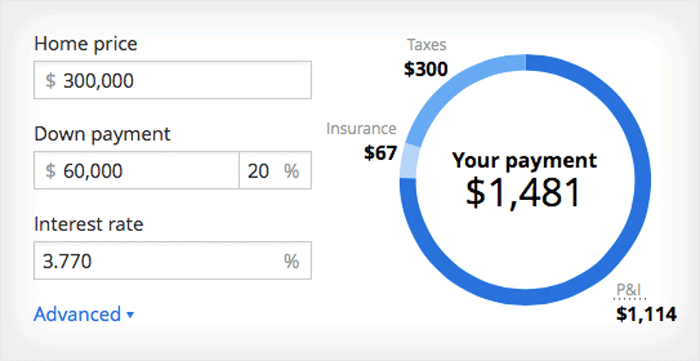
Task: Click the Your payment heading
Action: [524, 160]
